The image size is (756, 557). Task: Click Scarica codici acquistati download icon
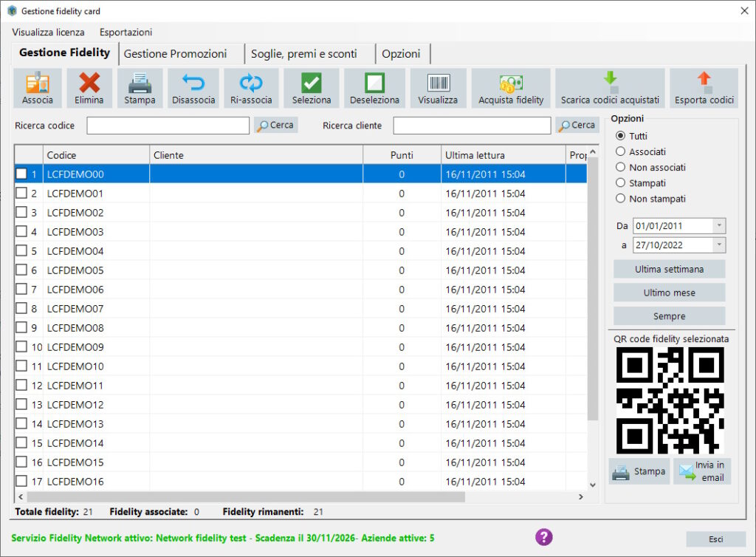[x=610, y=81]
